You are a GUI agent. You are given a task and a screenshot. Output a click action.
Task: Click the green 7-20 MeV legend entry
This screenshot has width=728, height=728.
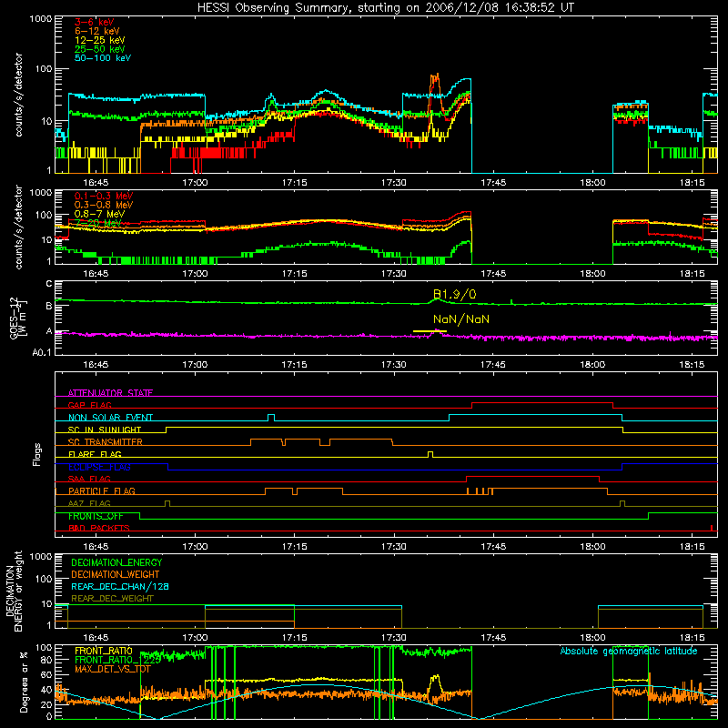coord(98,223)
